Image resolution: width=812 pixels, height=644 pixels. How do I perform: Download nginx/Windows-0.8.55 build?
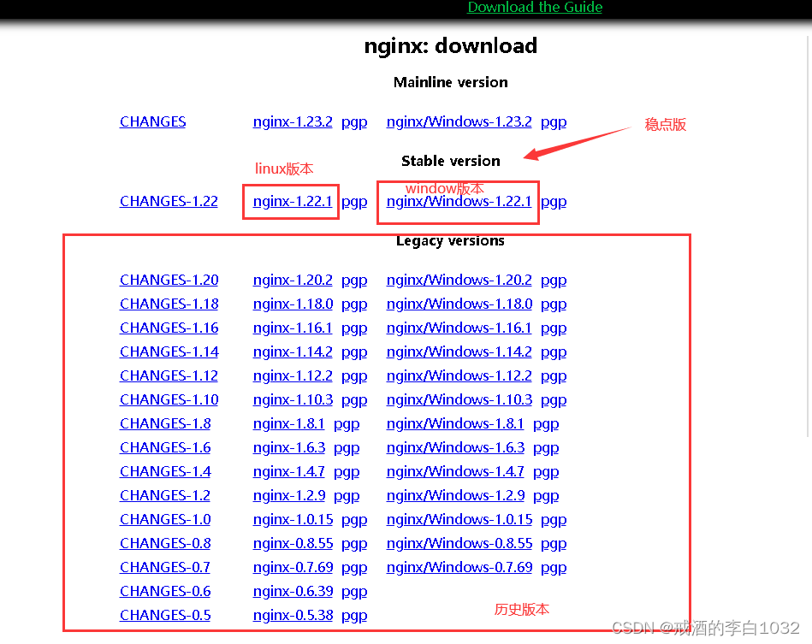pyautogui.click(x=459, y=544)
